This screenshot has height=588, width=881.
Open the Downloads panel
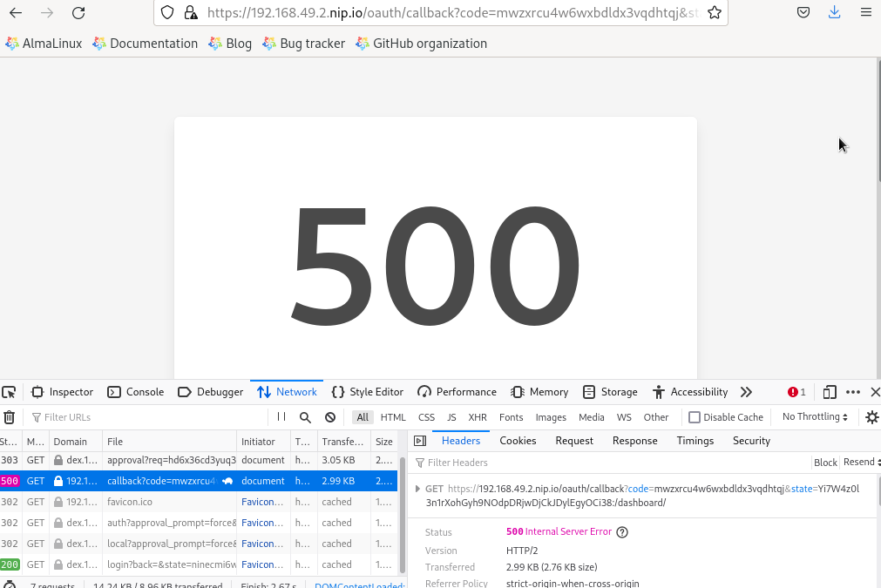pos(834,12)
